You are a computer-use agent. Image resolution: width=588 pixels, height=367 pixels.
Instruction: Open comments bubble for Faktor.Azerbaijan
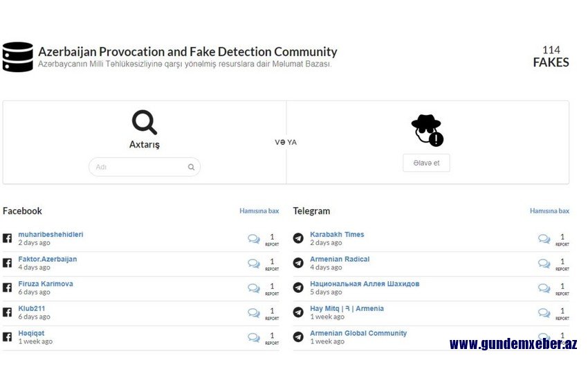click(254, 263)
